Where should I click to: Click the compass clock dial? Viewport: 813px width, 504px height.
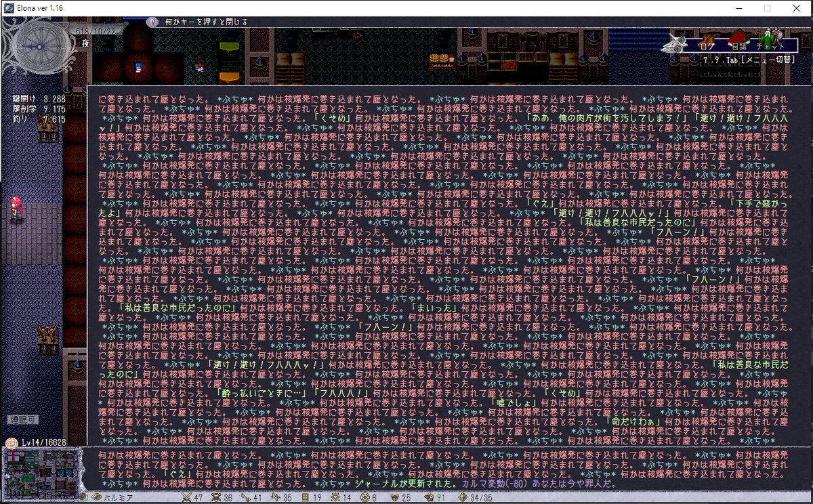coord(39,46)
